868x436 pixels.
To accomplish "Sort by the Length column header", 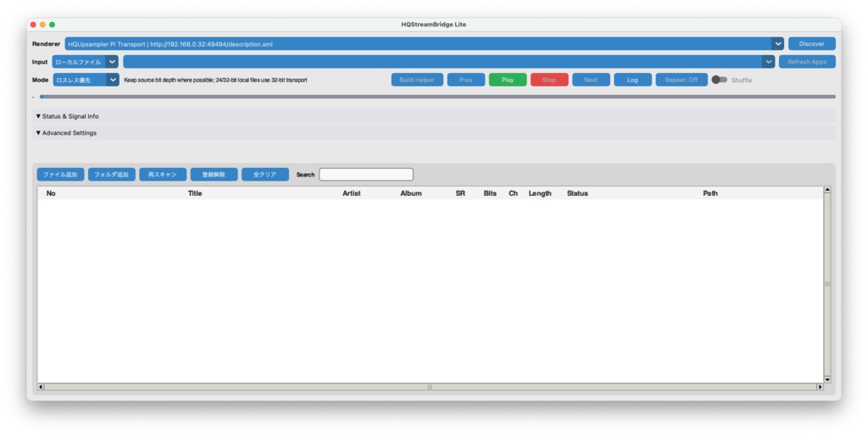I will [x=540, y=193].
